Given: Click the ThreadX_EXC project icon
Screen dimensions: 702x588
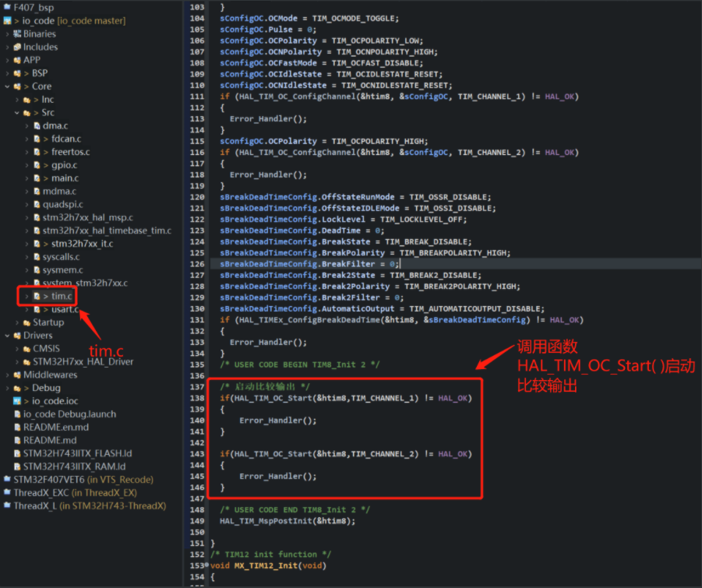Looking at the screenshot, I should tap(7, 493).
